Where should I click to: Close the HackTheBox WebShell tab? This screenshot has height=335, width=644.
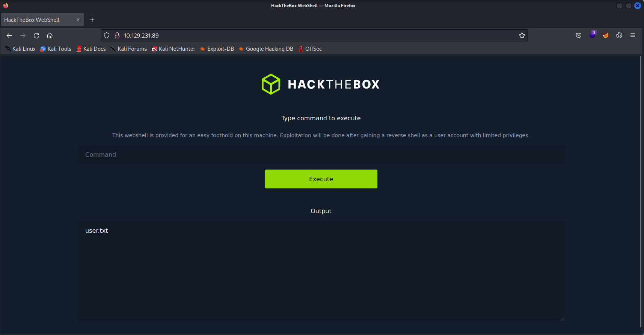coord(78,20)
